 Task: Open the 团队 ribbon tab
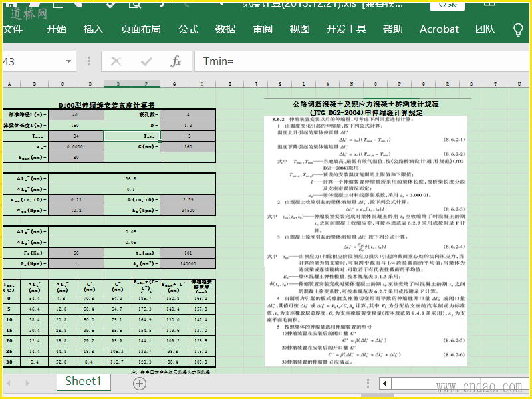click(485, 29)
